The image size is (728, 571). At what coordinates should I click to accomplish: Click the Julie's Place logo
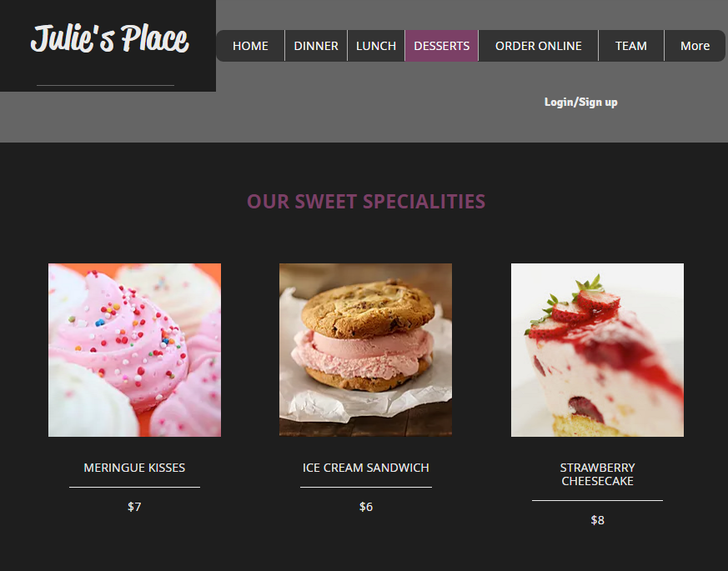[x=109, y=38]
